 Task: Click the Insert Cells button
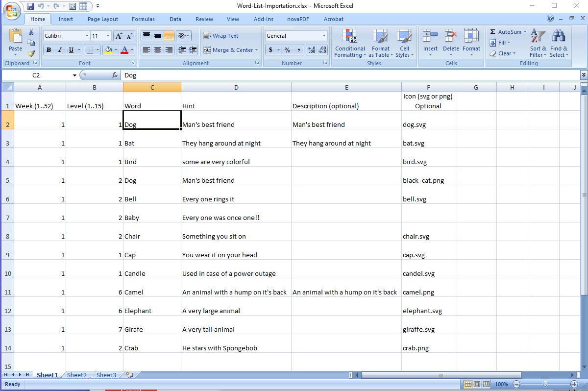pyautogui.click(x=430, y=42)
